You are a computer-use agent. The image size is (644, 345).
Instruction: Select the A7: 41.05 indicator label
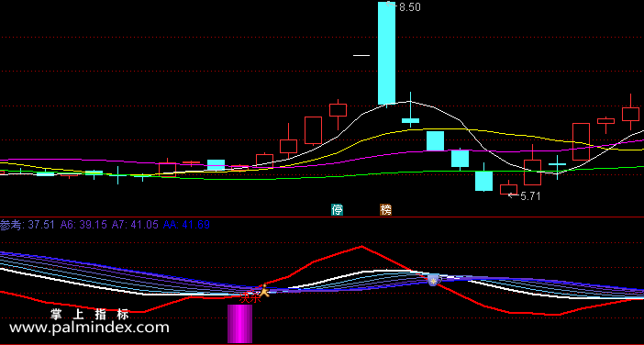(x=135, y=225)
